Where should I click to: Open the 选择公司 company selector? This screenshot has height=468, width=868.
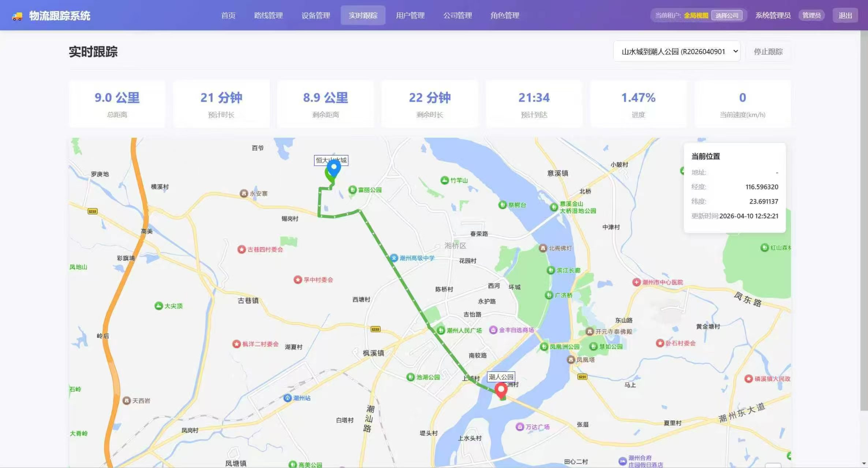727,15
